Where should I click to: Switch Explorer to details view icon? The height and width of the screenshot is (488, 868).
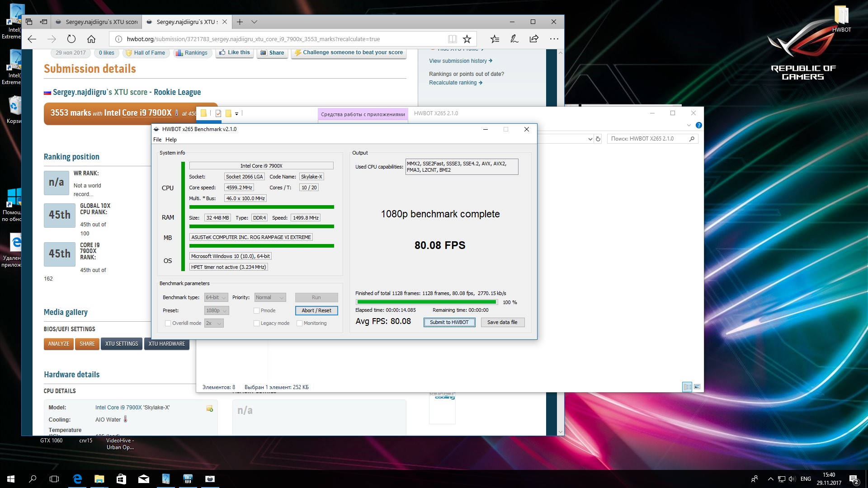tap(687, 387)
